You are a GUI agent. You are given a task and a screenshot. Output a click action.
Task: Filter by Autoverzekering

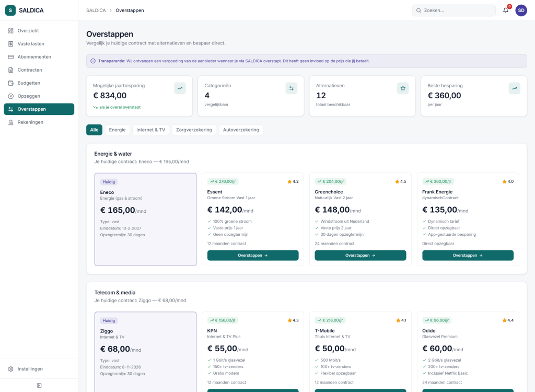241,130
